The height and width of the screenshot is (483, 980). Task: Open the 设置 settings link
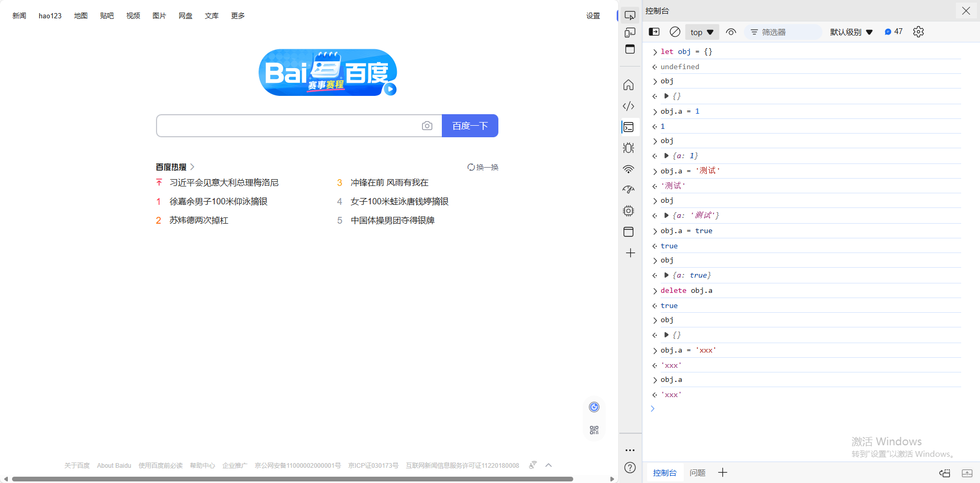tap(593, 16)
